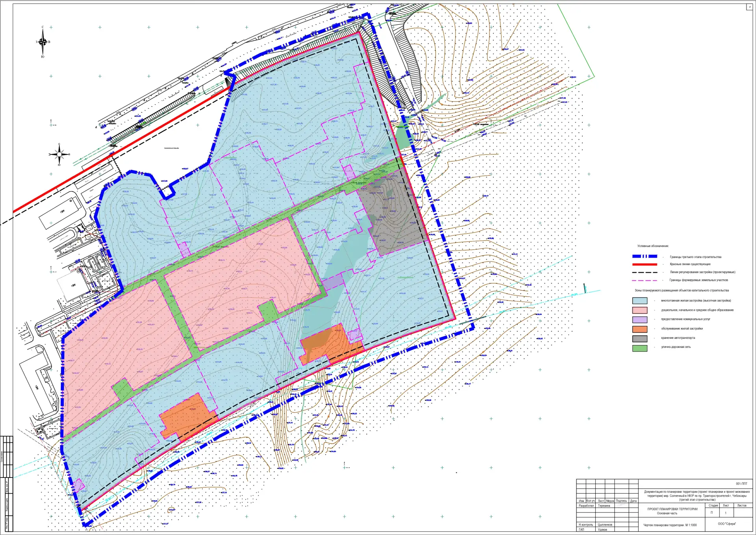The width and height of the screenshot is (756, 535).
Task: Click the page number box at top-right corner
Action: [750, 7]
